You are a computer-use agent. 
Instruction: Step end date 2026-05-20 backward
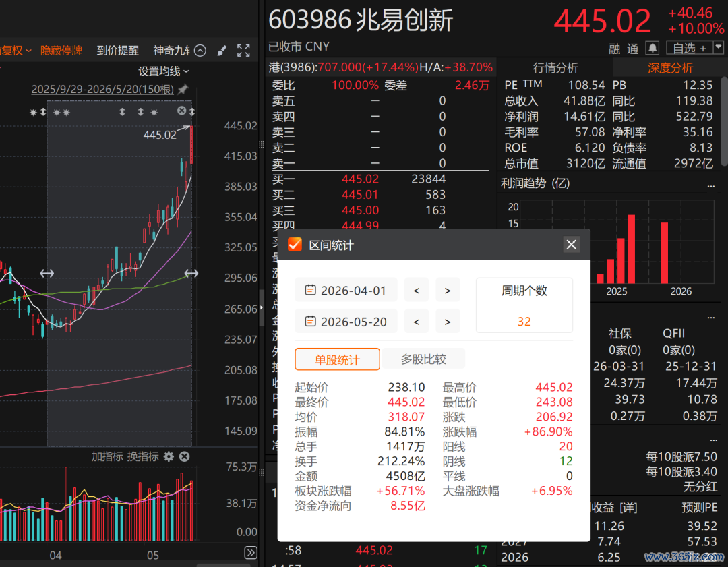click(x=417, y=322)
